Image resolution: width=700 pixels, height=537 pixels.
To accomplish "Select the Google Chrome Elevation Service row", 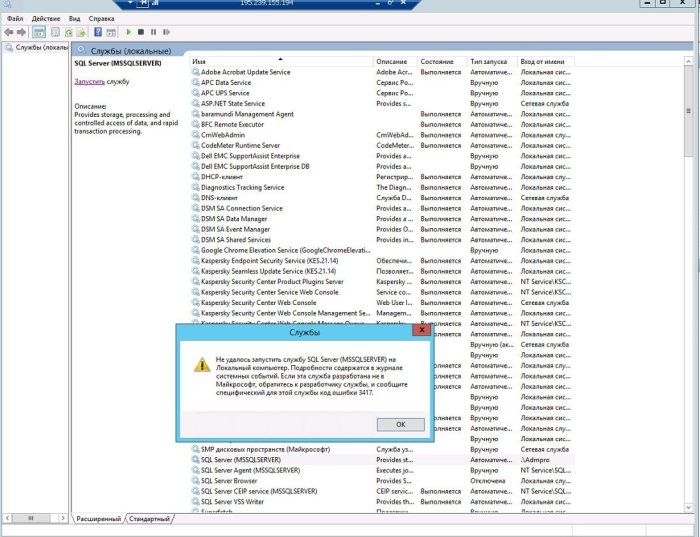I will tap(382, 250).
